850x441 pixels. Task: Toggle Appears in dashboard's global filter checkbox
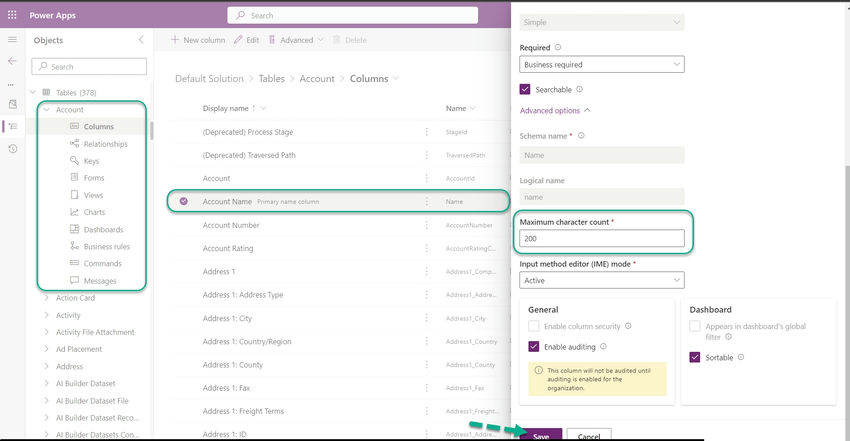(x=695, y=326)
